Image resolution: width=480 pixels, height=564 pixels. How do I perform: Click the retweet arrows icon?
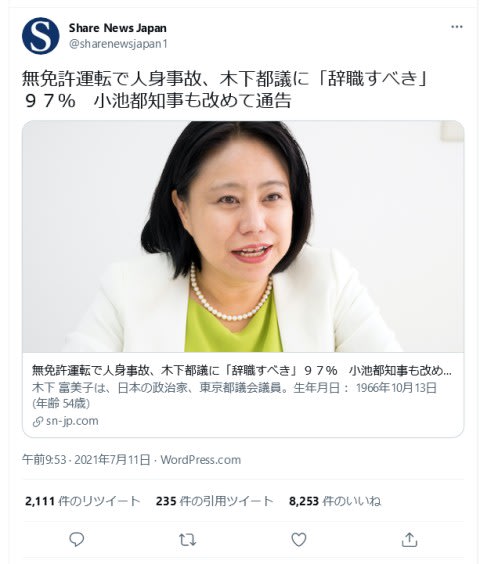(187, 540)
